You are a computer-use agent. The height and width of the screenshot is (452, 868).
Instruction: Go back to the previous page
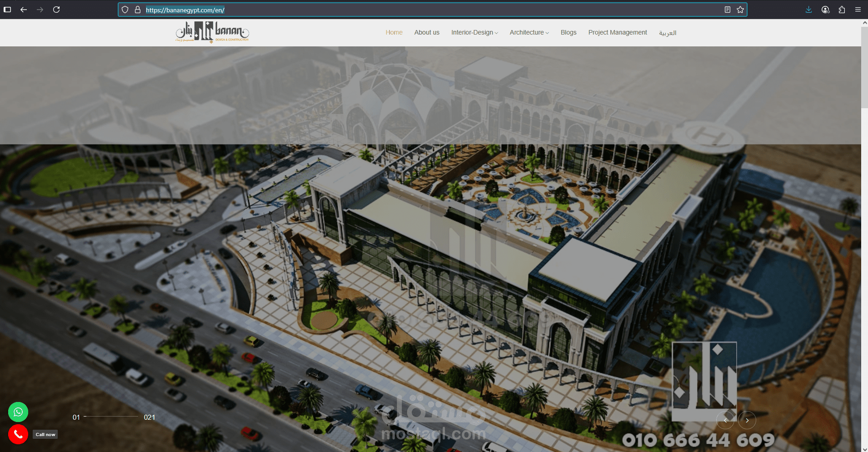[24, 10]
